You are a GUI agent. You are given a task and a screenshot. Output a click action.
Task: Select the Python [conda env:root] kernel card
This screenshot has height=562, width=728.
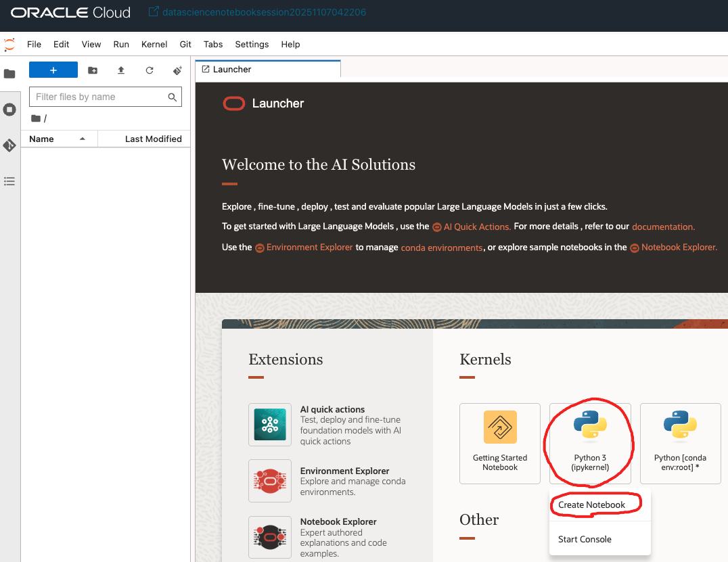(x=680, y=444)
